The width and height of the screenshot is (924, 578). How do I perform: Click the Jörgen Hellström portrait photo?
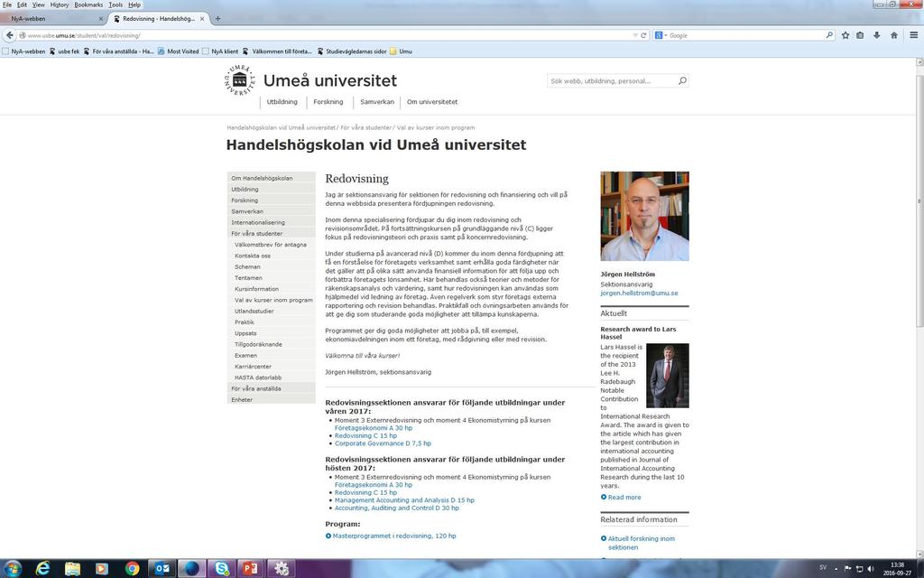point(644,216)
